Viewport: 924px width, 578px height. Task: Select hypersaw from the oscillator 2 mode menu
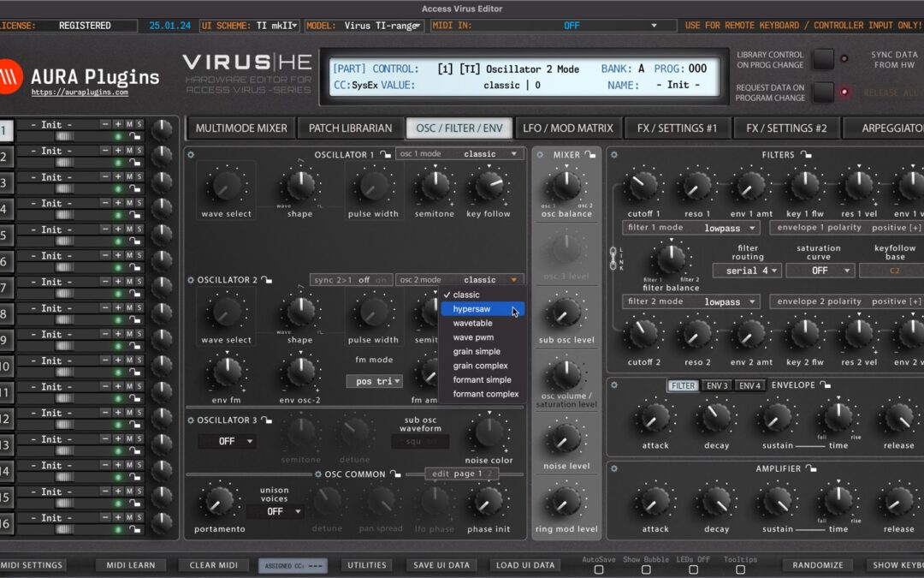click(x=474, y=308)
